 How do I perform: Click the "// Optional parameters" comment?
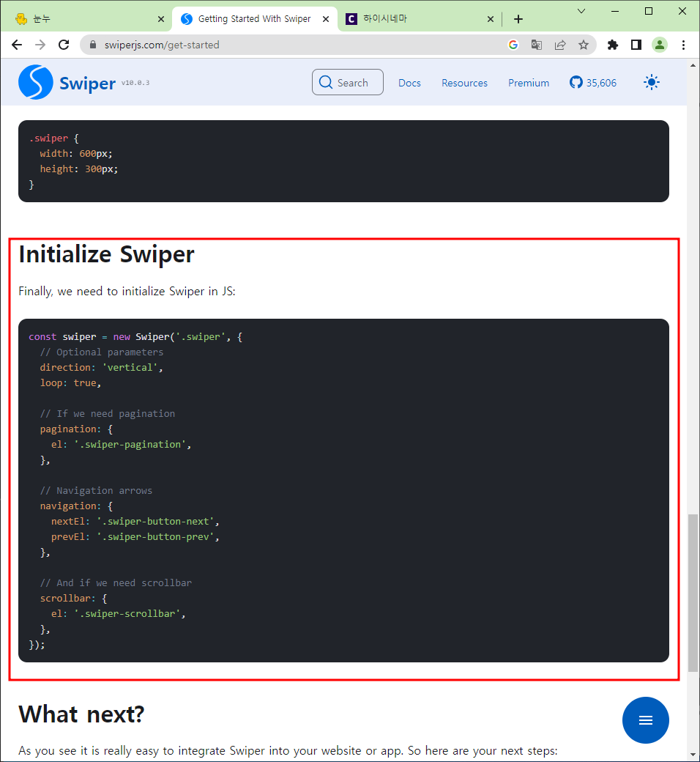tap(102, 352)
